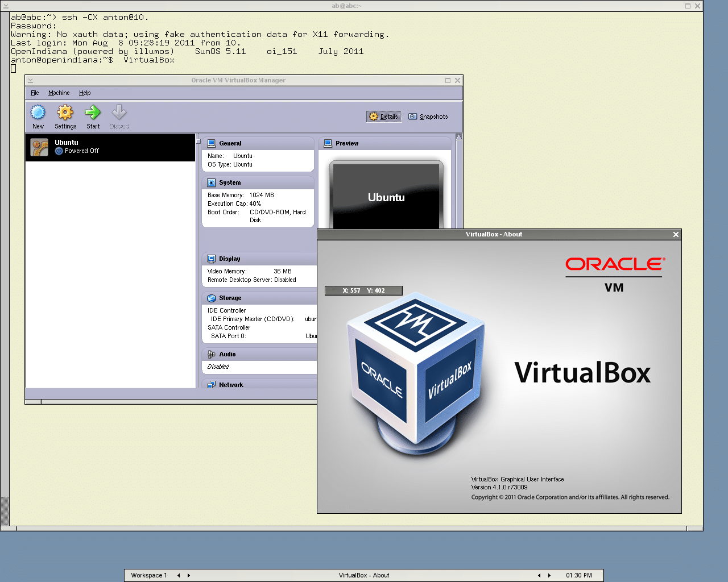
Task: Click the Discard toolbar icon
Action: (119, 113)
